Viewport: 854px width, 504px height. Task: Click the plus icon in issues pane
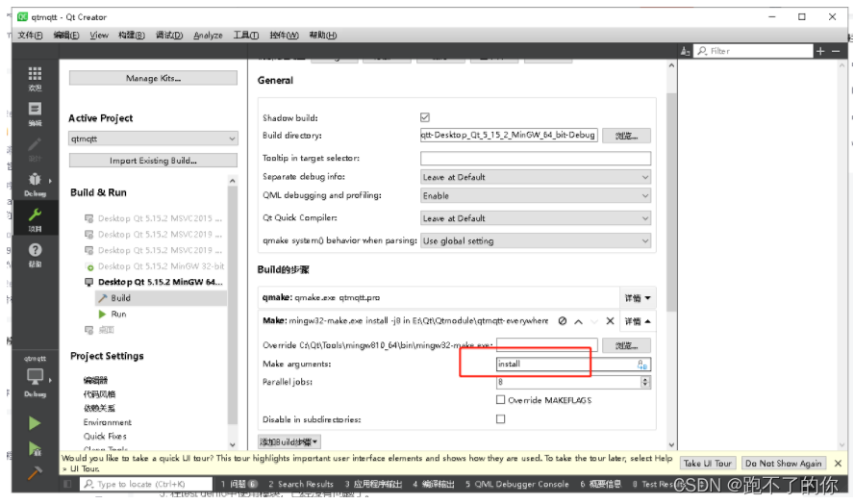tap(820, 51)
